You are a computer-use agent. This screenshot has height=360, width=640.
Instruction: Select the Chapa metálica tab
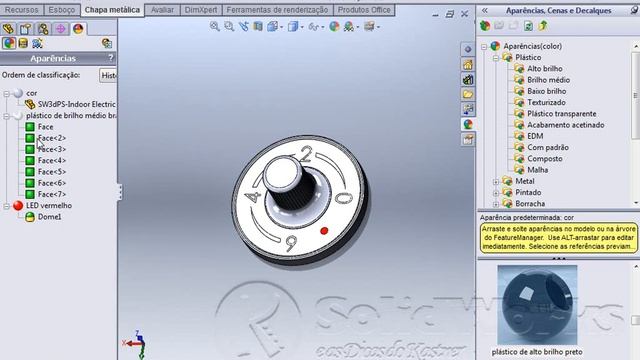point(112,10)
